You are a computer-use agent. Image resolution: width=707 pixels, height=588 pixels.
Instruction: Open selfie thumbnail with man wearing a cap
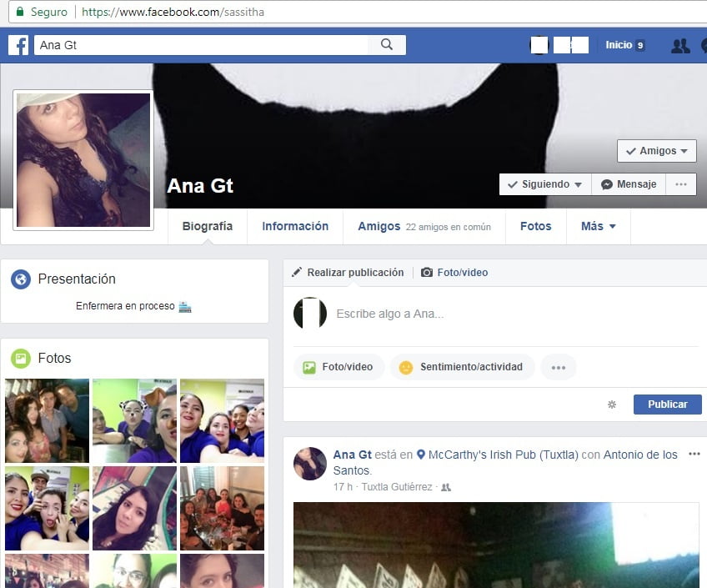pos(47,508)
